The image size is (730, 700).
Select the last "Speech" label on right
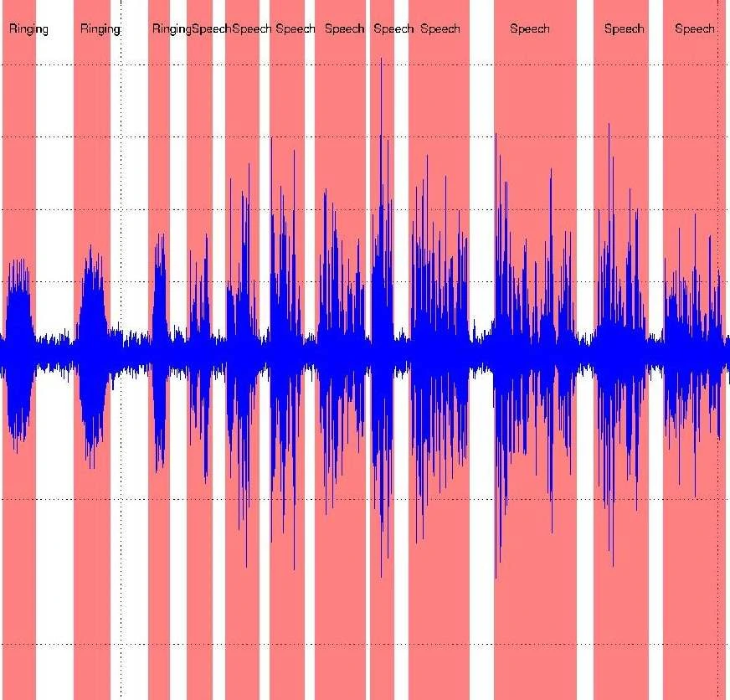pyautogui.click(x=695, y=29)
